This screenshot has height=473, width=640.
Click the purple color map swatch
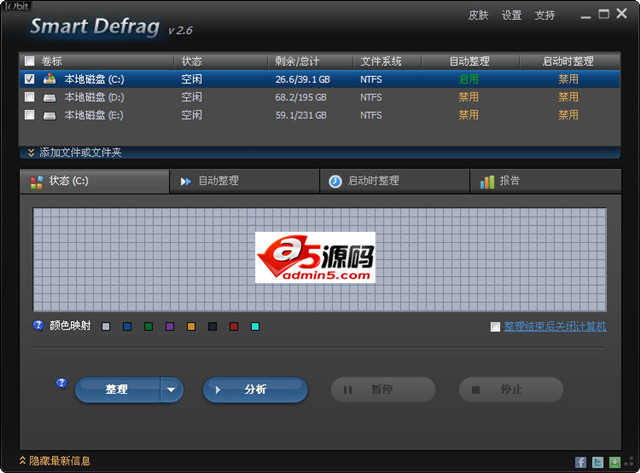170,326
